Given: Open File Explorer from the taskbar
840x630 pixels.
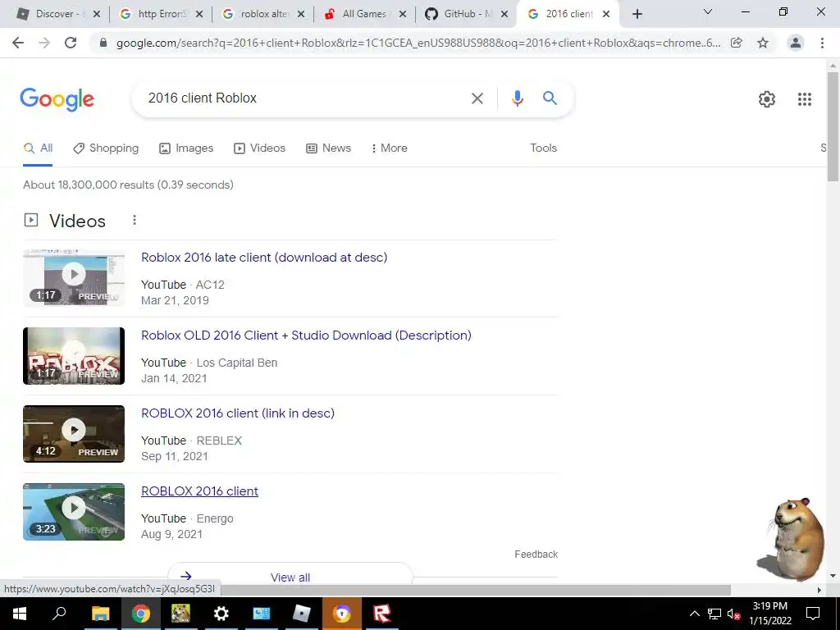Looking at the screenshot, I should pyautogui.click(x=100, y=614).
